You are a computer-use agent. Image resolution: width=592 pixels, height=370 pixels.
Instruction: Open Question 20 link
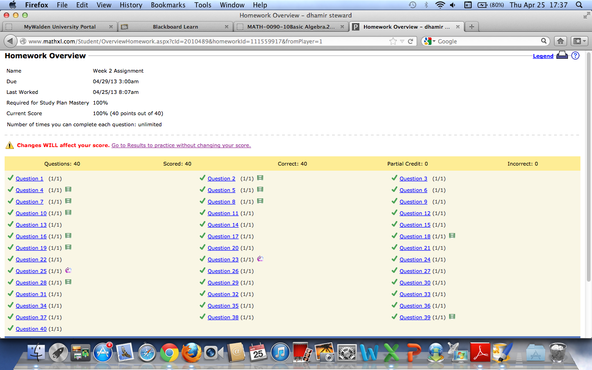(223, 248)
